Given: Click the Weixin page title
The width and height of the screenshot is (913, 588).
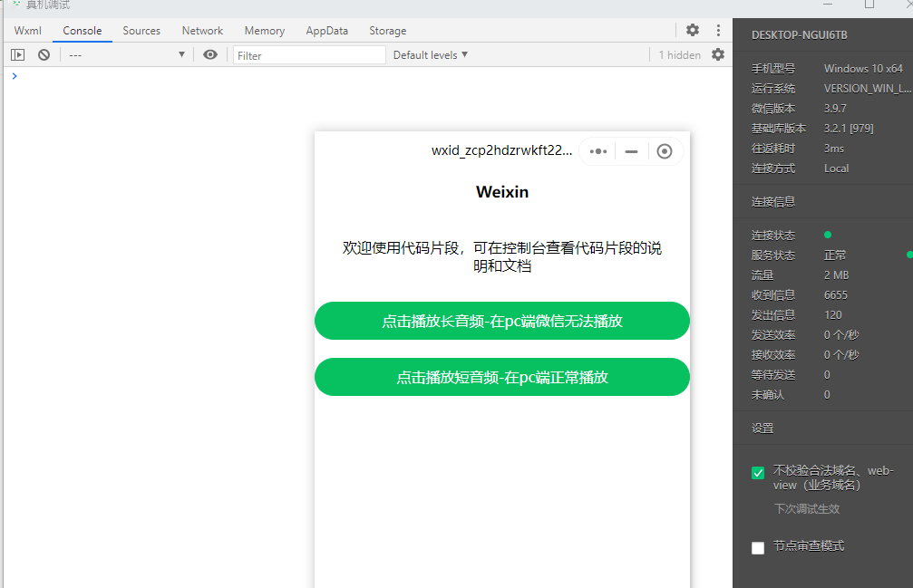Looking at the screenshot, I should 502,192.
